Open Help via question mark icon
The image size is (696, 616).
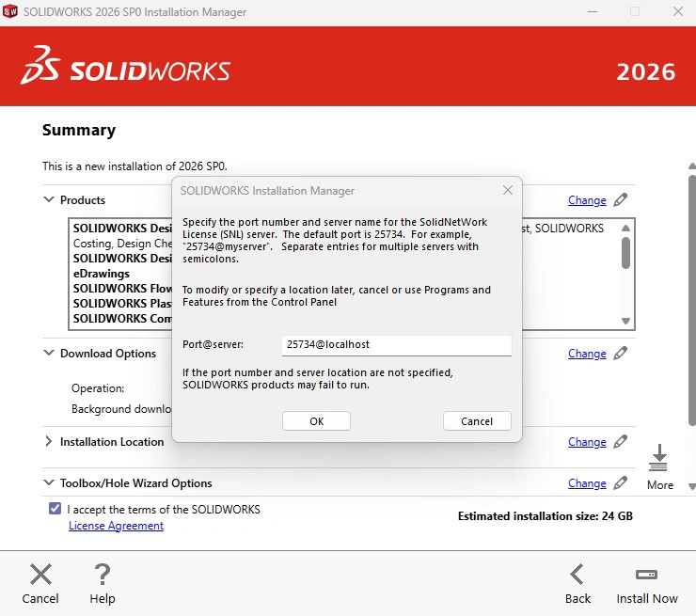pyautogui.click(x=103, y=575)
